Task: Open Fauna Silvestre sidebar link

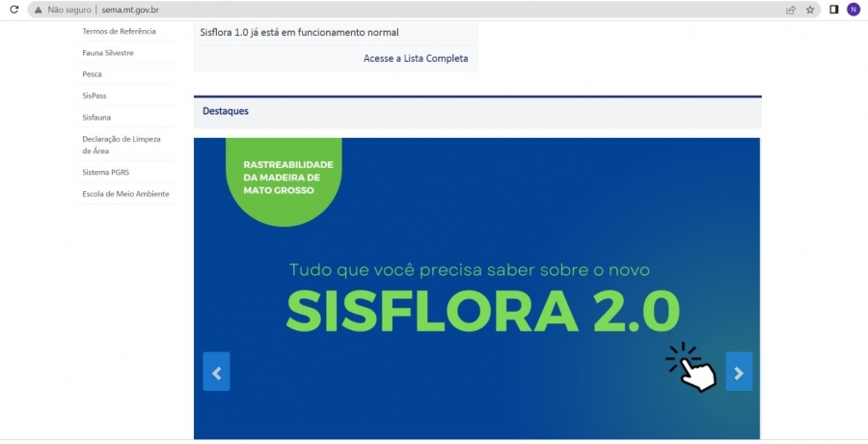Action: tap(108, 53)
